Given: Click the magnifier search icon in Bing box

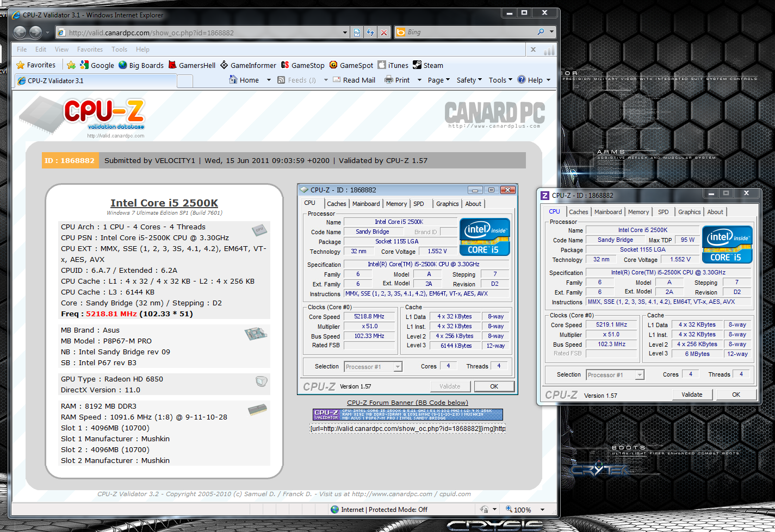Looking at the screenshot, I should click(541, 32).
